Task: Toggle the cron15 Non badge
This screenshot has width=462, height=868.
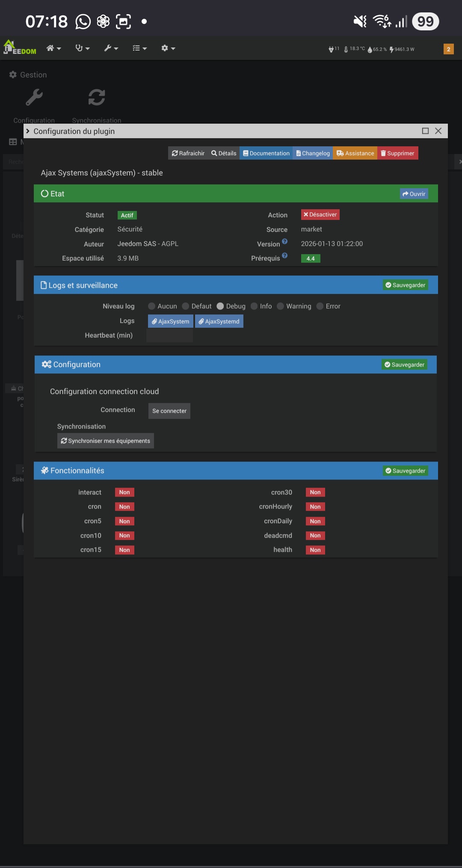Action: (124, 550)
